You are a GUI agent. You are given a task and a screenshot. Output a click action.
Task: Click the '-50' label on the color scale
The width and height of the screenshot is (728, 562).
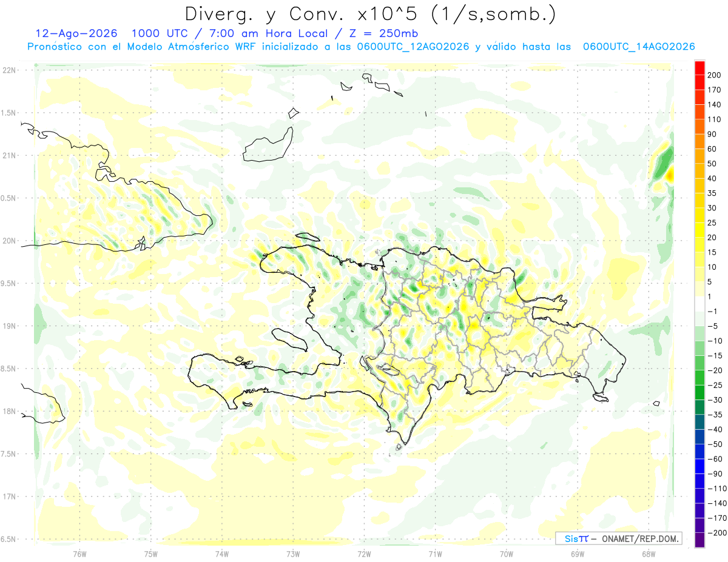[x=716, y=444]
